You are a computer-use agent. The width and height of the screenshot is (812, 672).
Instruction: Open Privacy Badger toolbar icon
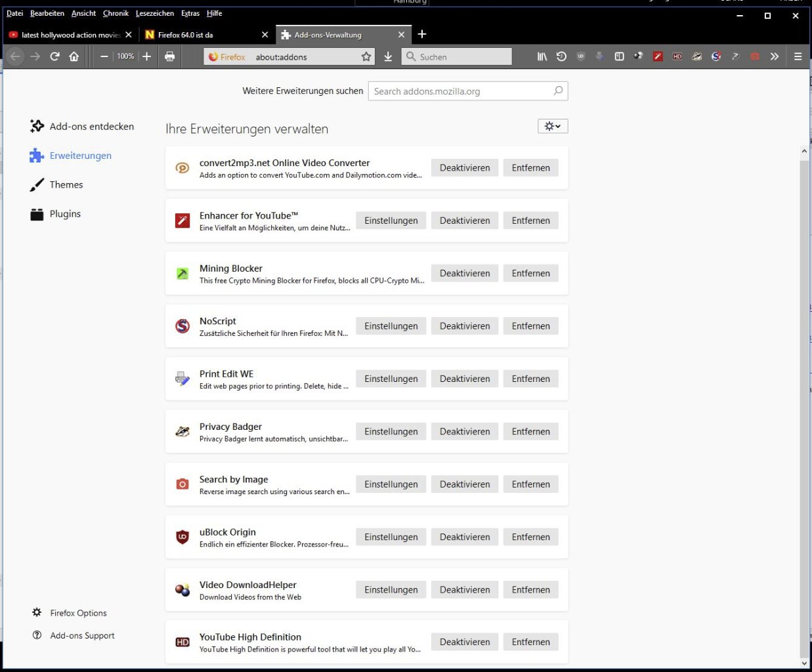(696, 56)
